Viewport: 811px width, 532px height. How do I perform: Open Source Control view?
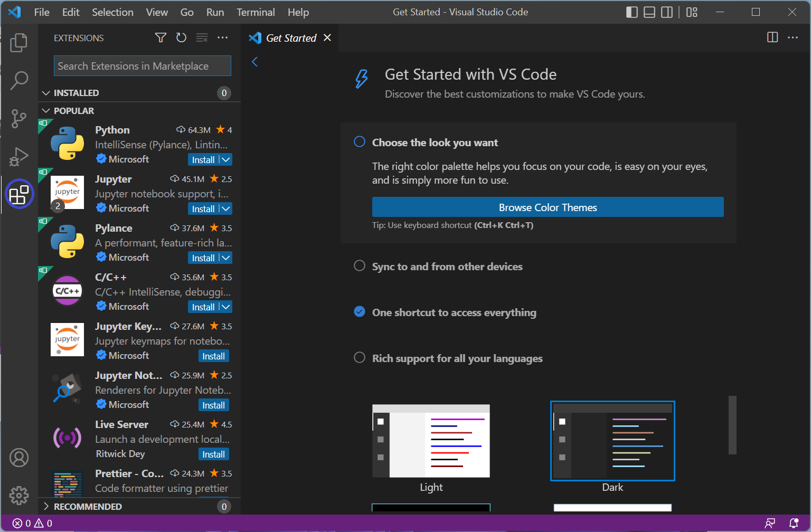tap(19, 118)
